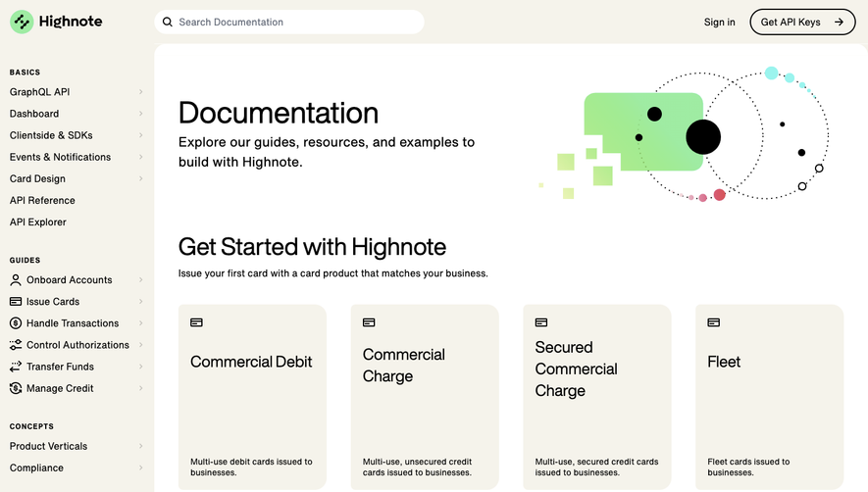The width and height of the screenshot is (868, 492).
Task: Click the "Get Started with Highnote" heading
Action: click(312, 247)
